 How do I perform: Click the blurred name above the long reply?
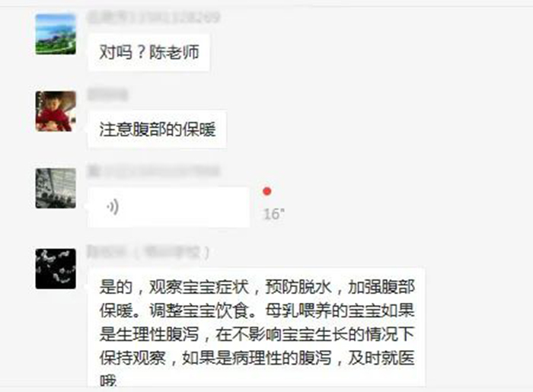click(x=148, y=252)
